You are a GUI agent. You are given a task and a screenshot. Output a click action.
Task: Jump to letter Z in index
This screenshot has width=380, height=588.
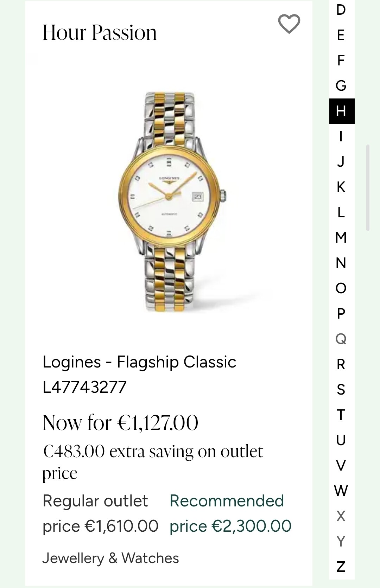pyautogui.click(x=341, y=567)
